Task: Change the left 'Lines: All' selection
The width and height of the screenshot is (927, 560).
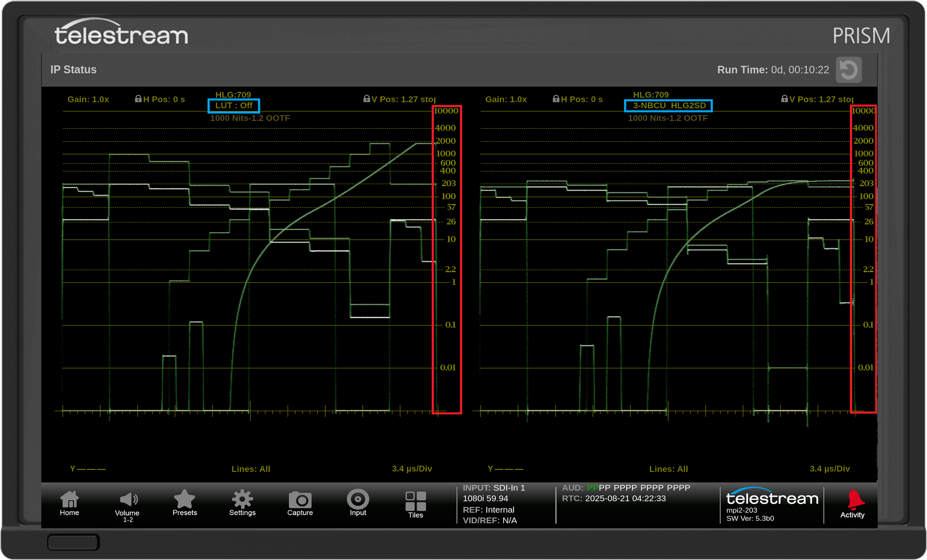Action: point(251,469)
